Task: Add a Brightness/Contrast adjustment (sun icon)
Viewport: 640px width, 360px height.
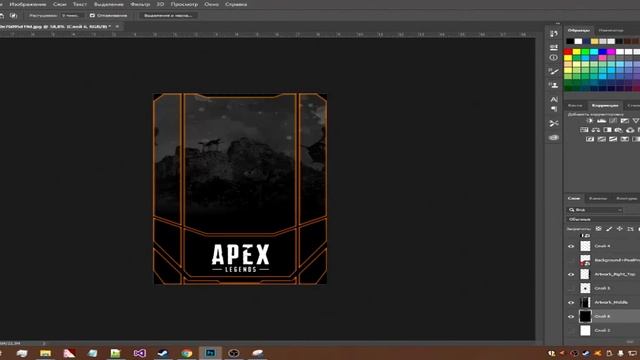Action: (x=590, y=121)
